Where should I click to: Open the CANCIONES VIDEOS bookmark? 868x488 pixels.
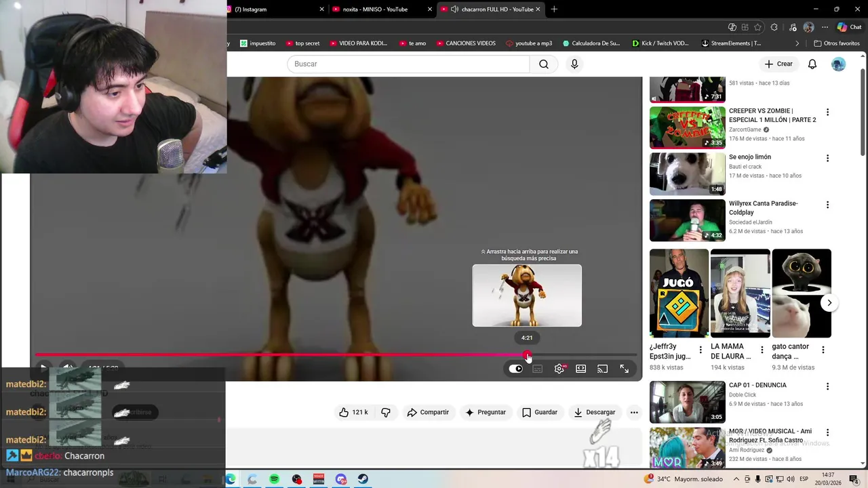point(465,43)
